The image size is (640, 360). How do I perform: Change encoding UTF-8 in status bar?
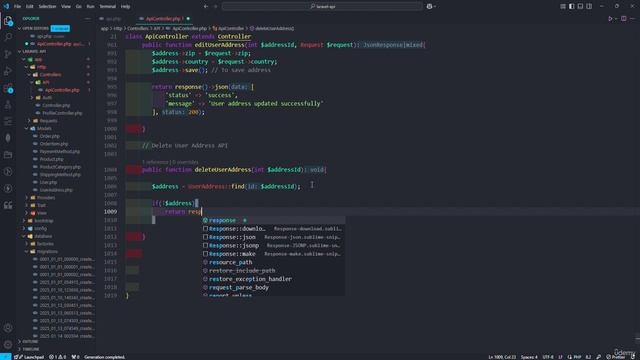tap(548, 357)
